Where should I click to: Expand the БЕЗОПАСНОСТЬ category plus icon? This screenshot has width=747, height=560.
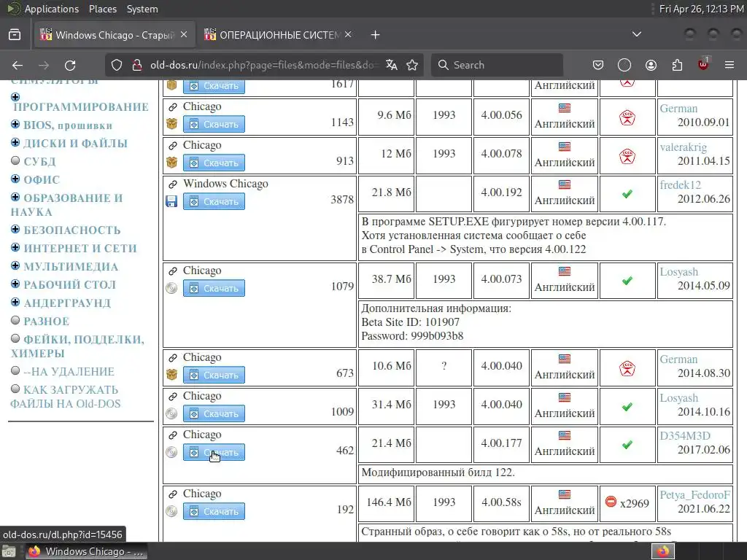coord(15,229)
